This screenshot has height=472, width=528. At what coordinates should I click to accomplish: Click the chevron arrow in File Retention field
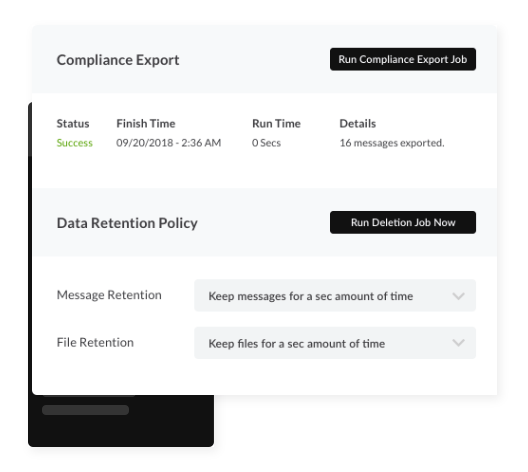click(458, 343)
